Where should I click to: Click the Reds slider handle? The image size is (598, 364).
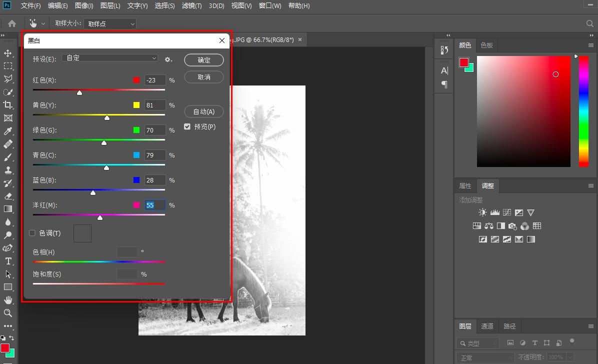79,92
